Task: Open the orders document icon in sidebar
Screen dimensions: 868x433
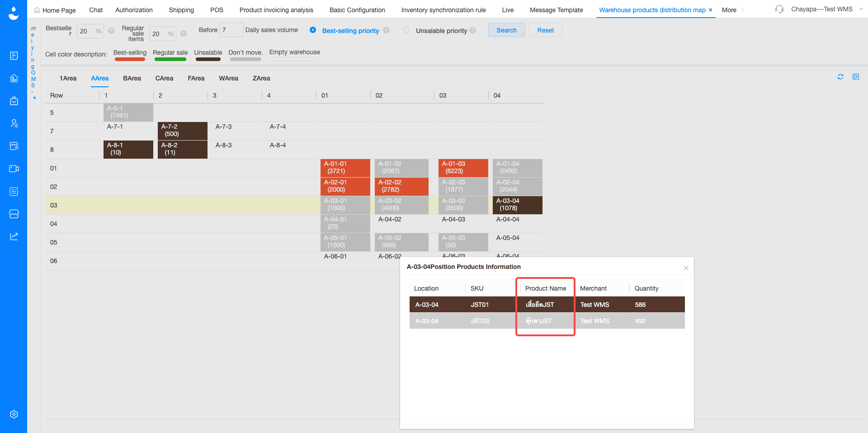Action: coord(14,56)
